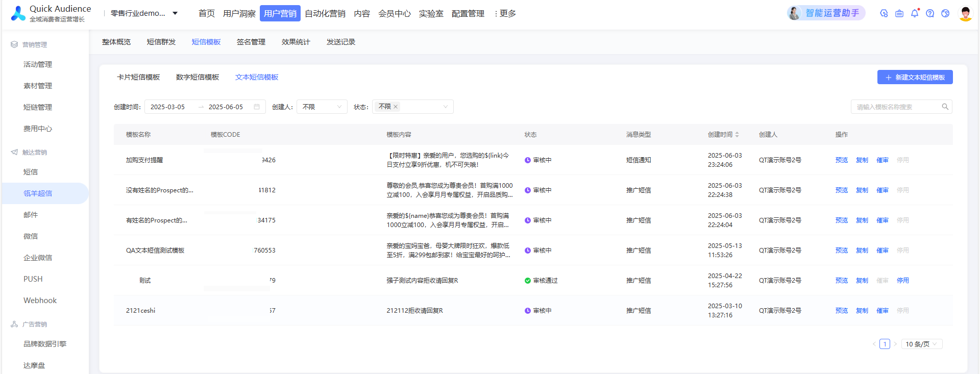Click 预览 for QA文本短信测试模板

tap(842, 251)
